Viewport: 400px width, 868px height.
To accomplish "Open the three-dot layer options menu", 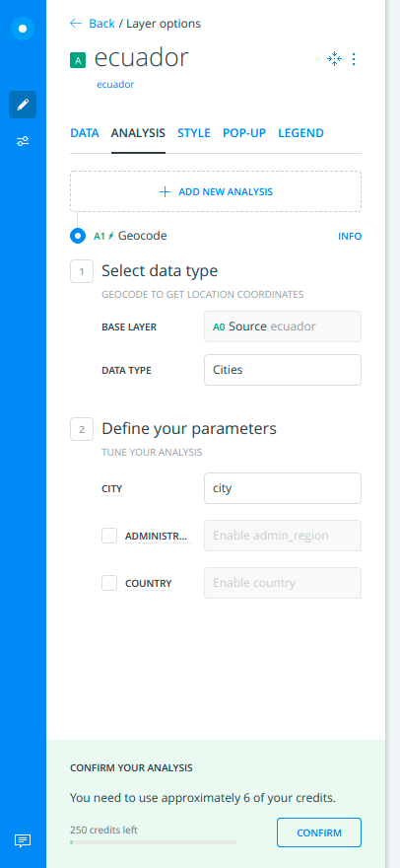I will pos(354,59).
